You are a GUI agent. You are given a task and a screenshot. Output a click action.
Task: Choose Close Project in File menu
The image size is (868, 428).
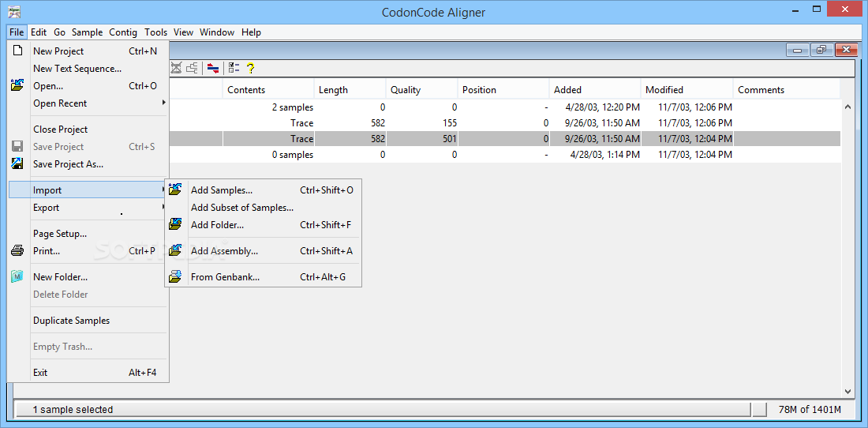point(88,129)
